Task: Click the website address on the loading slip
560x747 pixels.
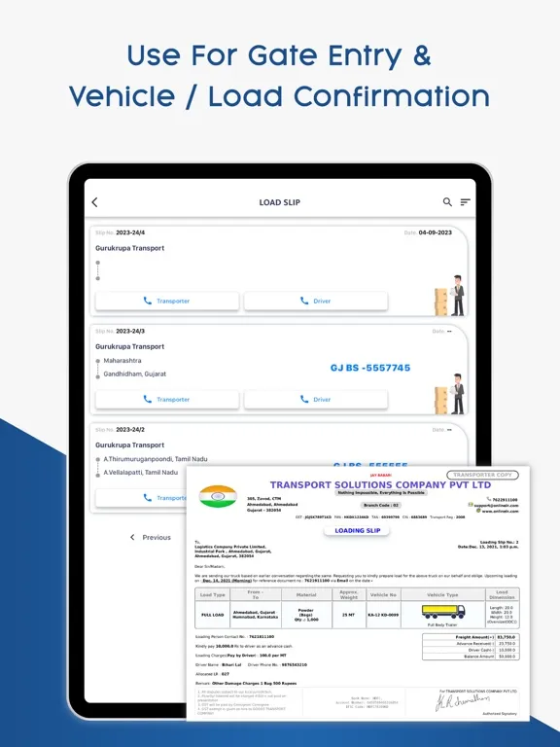Action: (499, 512)
